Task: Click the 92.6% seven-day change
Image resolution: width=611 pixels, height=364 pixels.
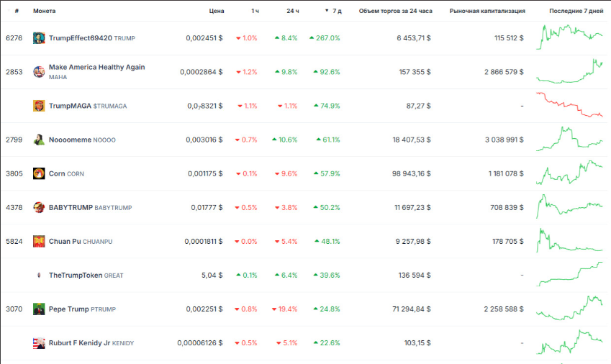Action: coord(327,72)
